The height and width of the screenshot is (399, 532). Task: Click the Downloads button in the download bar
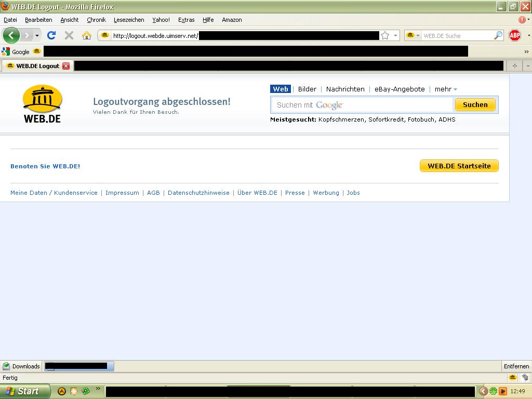(x=21, y=366)
